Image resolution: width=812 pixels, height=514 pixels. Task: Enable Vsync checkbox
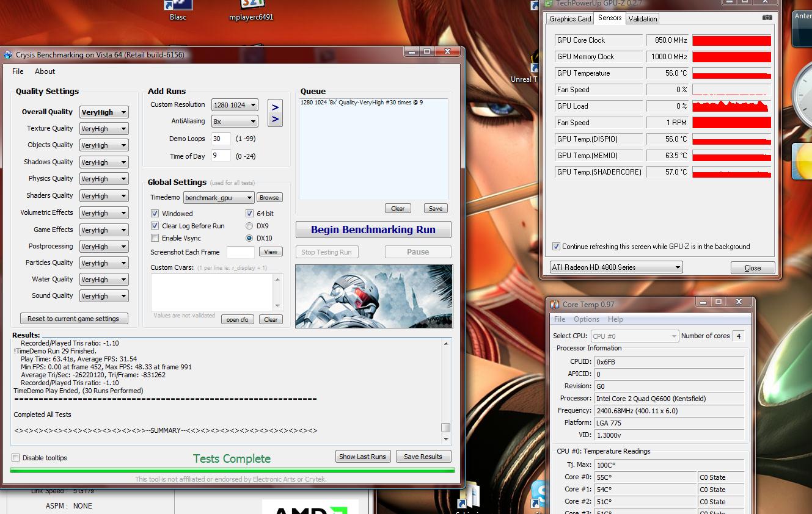155,238
